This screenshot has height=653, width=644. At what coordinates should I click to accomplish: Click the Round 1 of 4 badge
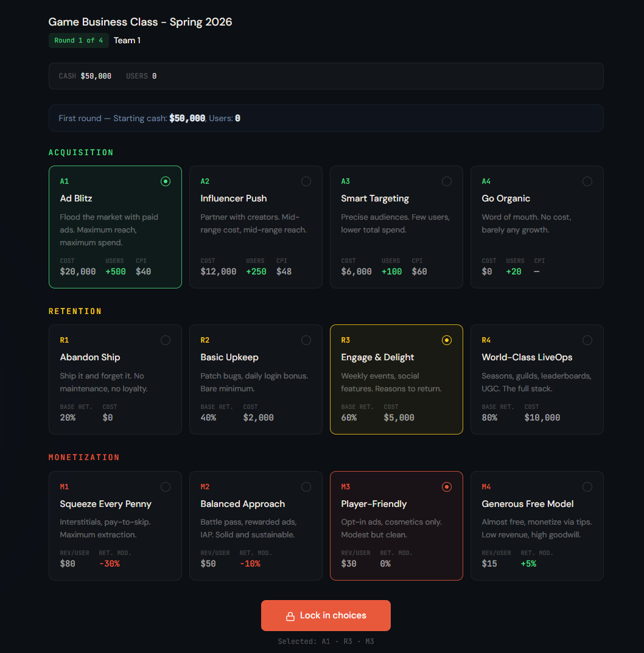tap(79, 40)
